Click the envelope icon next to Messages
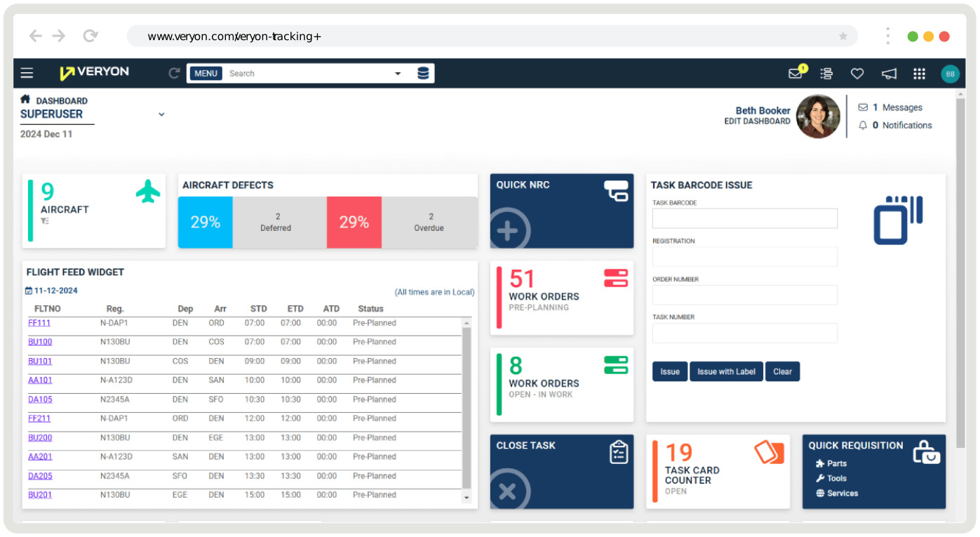This screenshot has width=980, height=537. tap(863, 107)
